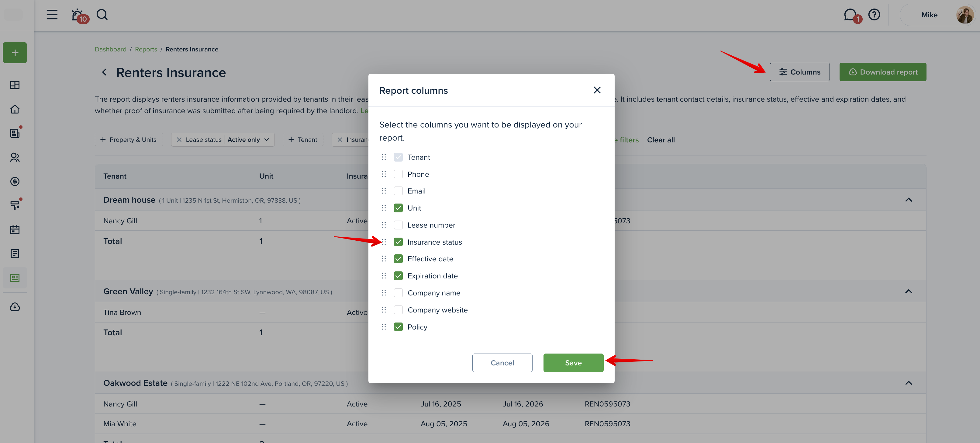Enable the Phone column checkbox
Image resolution: width=980 pixels, height=443 pixels.
pos(398,174)
